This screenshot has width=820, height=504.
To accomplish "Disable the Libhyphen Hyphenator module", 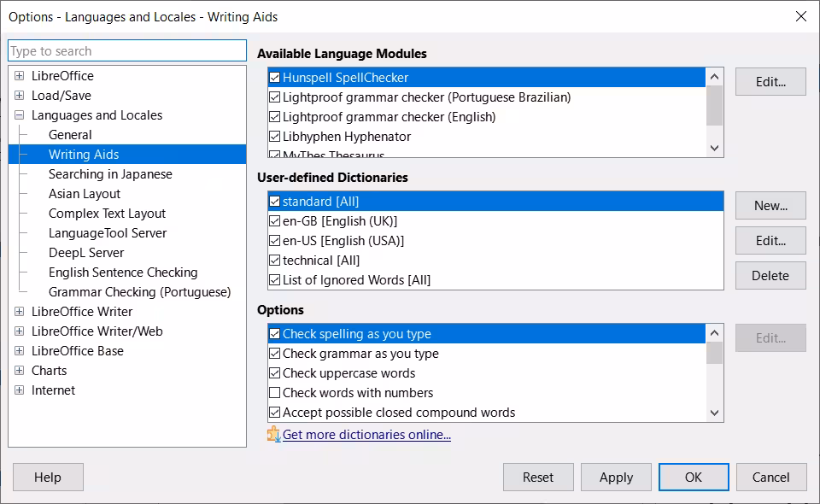I will pyautogui.click(x=274, y=137).
